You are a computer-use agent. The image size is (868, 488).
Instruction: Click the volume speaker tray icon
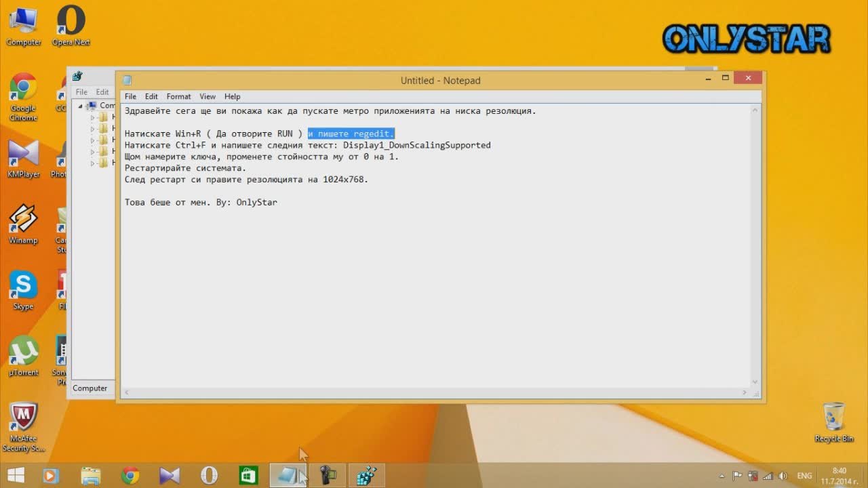(783, 476)
